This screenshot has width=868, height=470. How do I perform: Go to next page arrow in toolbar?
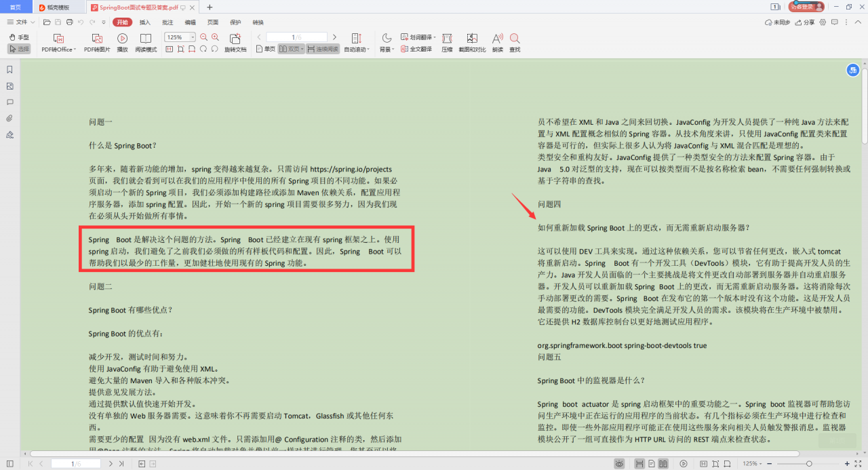pos(334,37)
